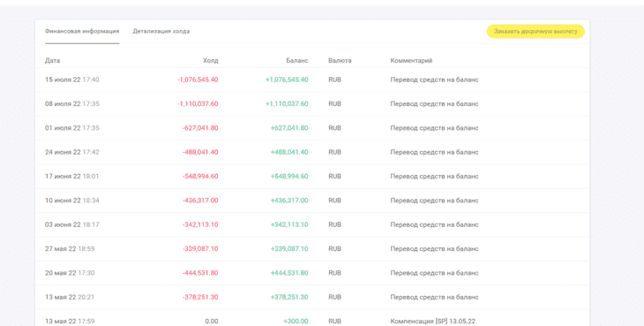Viewport: 644px width, 326px height.
Task: Click hold value -627,041.80
Action: (200, 128)
